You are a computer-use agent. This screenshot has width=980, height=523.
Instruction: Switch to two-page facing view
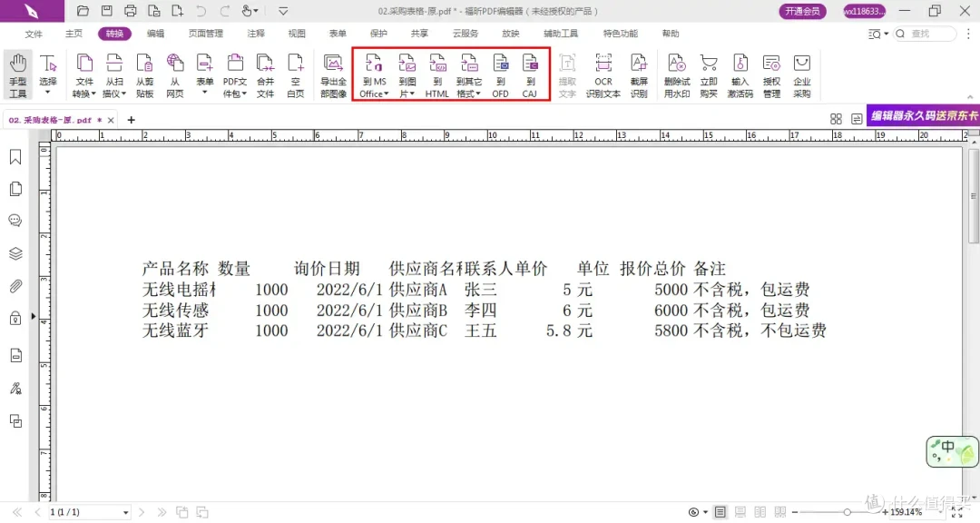(x=760, y=512)
